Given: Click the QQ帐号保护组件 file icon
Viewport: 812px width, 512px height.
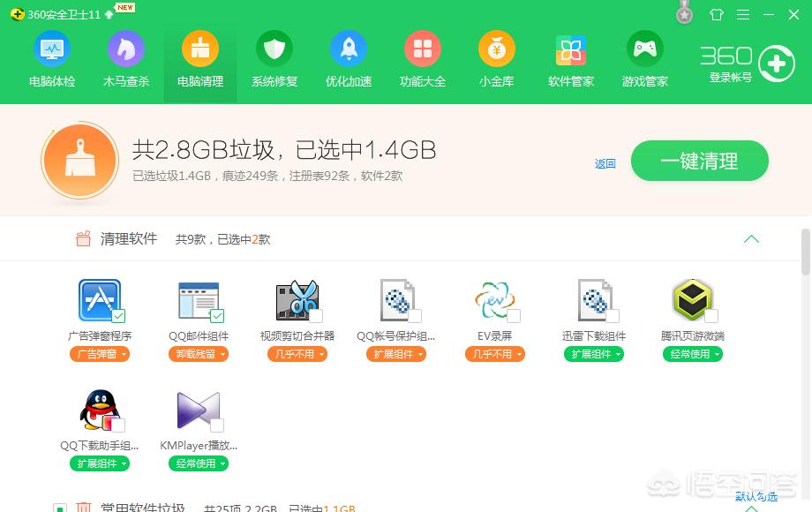Looking at the screenshot, I should pyautogui.click(x=396, y=300).
